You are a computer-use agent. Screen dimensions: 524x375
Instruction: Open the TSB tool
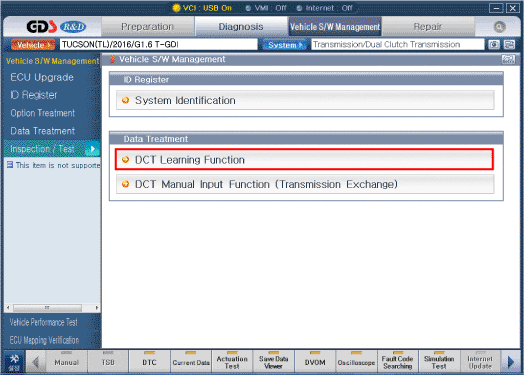[108, 362]
